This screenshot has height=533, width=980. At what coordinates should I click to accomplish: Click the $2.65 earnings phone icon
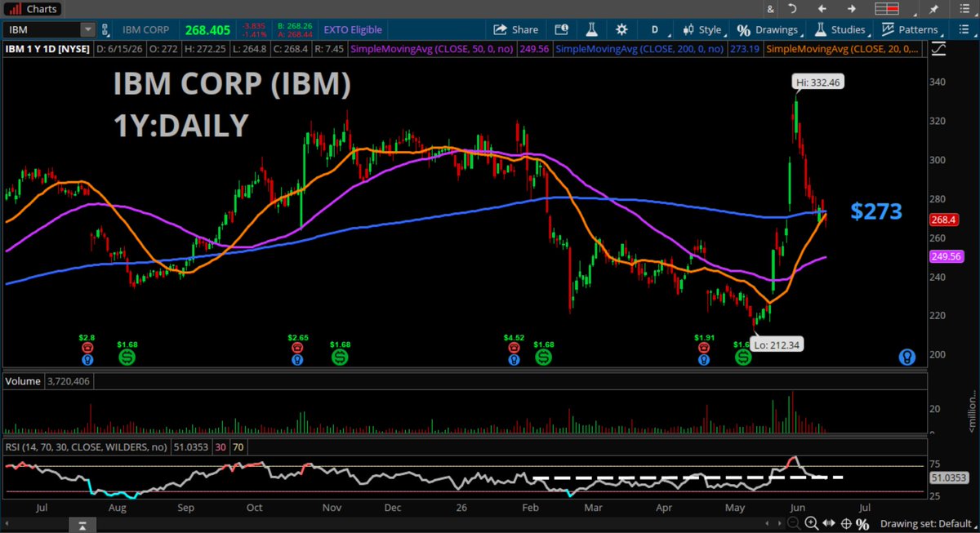296,347
